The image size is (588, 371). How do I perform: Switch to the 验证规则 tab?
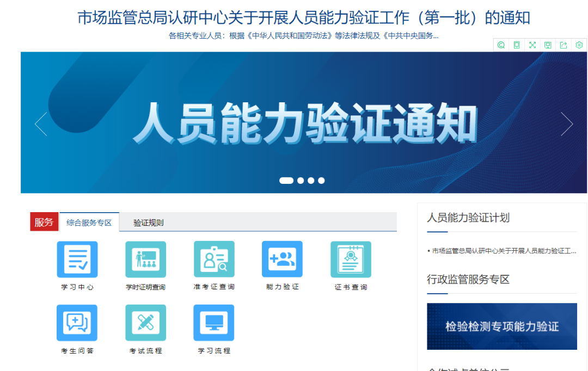click(149, 222)
